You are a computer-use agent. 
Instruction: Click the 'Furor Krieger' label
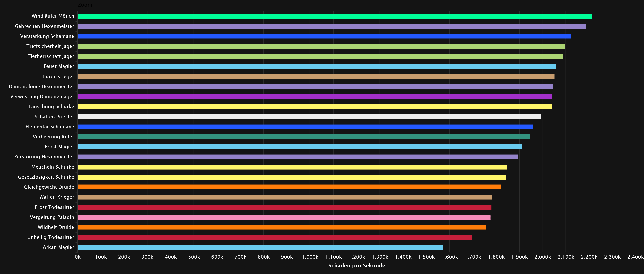coord(59,76)
